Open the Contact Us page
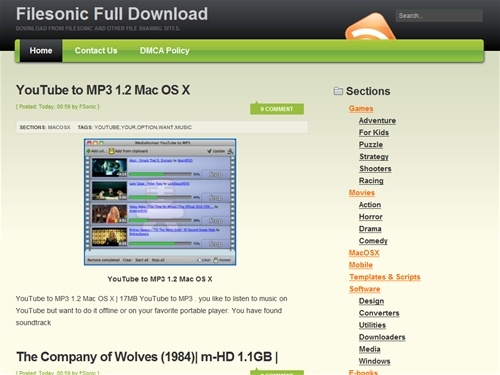 click(x=96, y=51)
